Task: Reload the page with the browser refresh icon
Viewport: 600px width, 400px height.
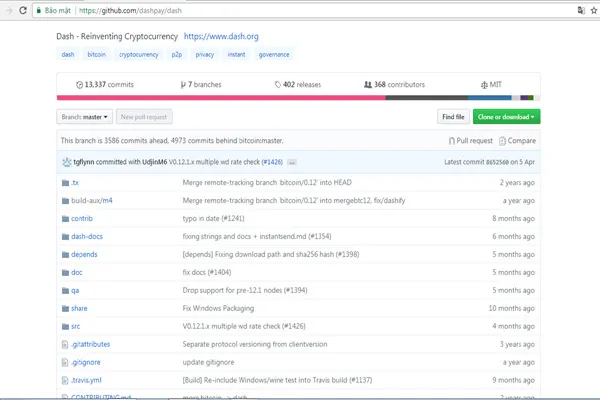Action: point(23,10)
